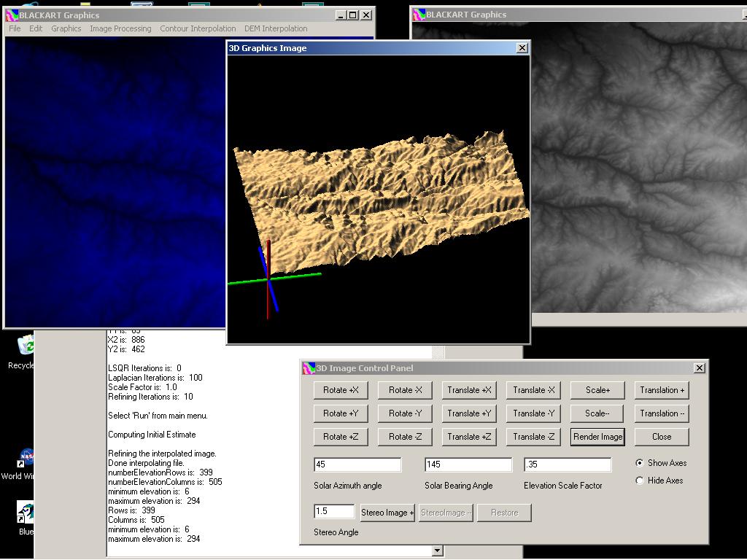
Task: Click the log line "Y2 is: 462"
Action: [126, 349]
